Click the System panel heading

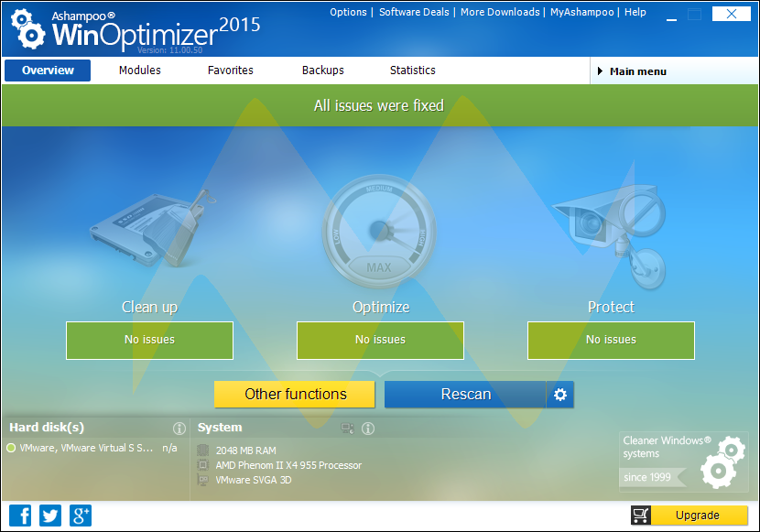[x=220, y=428]
